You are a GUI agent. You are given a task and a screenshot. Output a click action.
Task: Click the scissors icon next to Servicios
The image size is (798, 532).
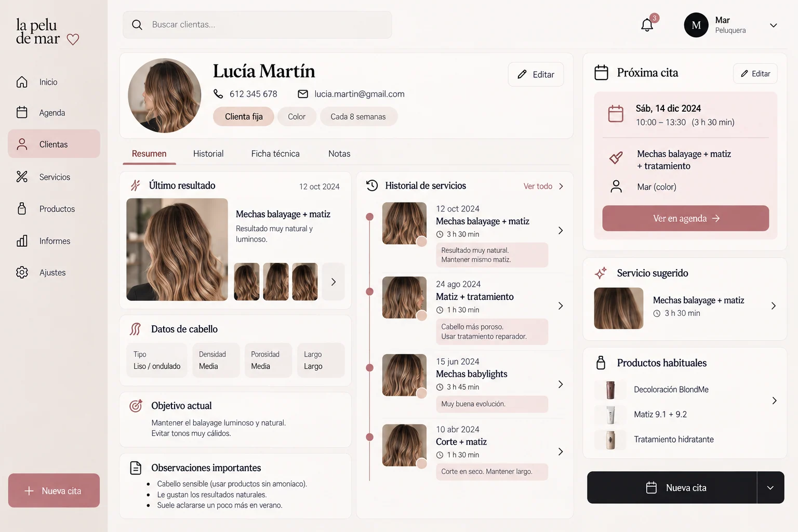(x=22, y=177)
